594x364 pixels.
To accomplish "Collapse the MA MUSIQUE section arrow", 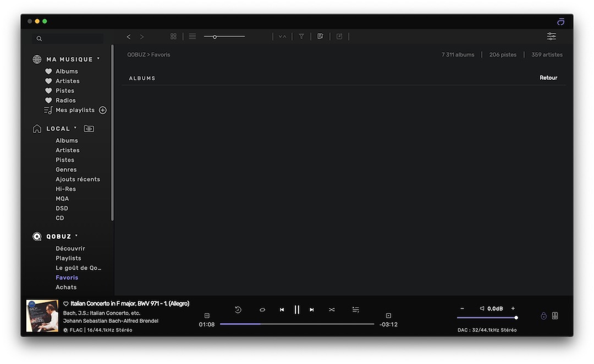I will click(98, 58).
